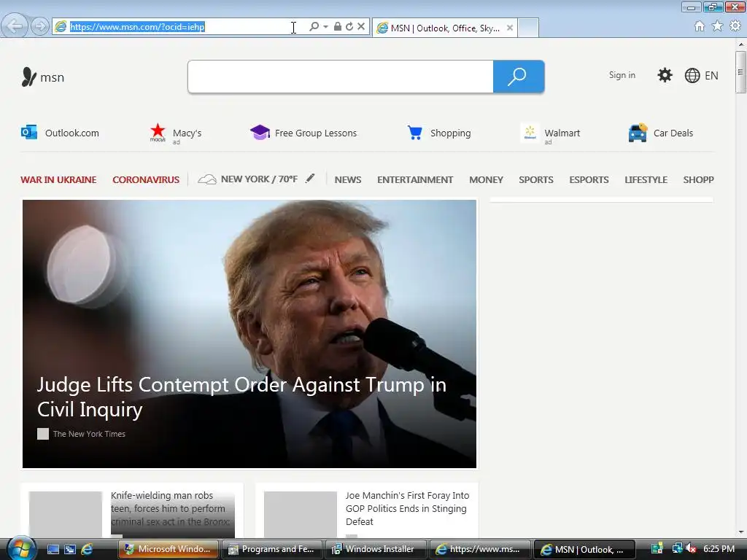Image resolution: width=747 pixels, height=560 pixels.
Task: Open Favorites star icon
Action: (x=718, y=26)
